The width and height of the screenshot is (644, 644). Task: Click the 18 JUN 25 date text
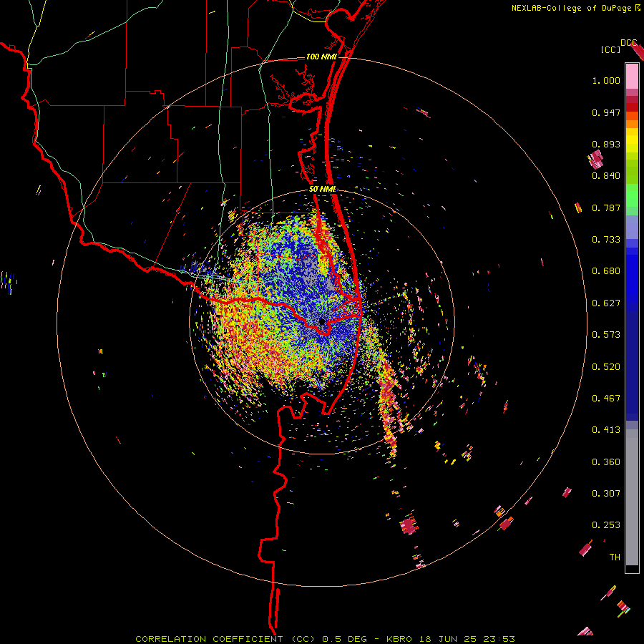pos(448,639)
